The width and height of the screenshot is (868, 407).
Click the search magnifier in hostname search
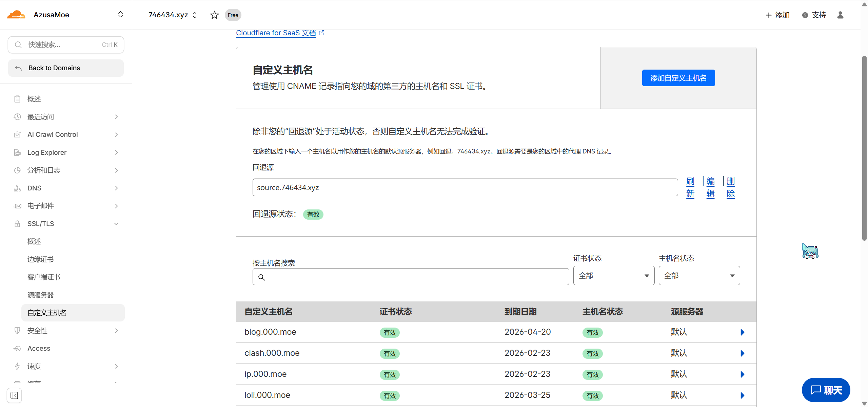pyautogui.click(x=261, y=277)
